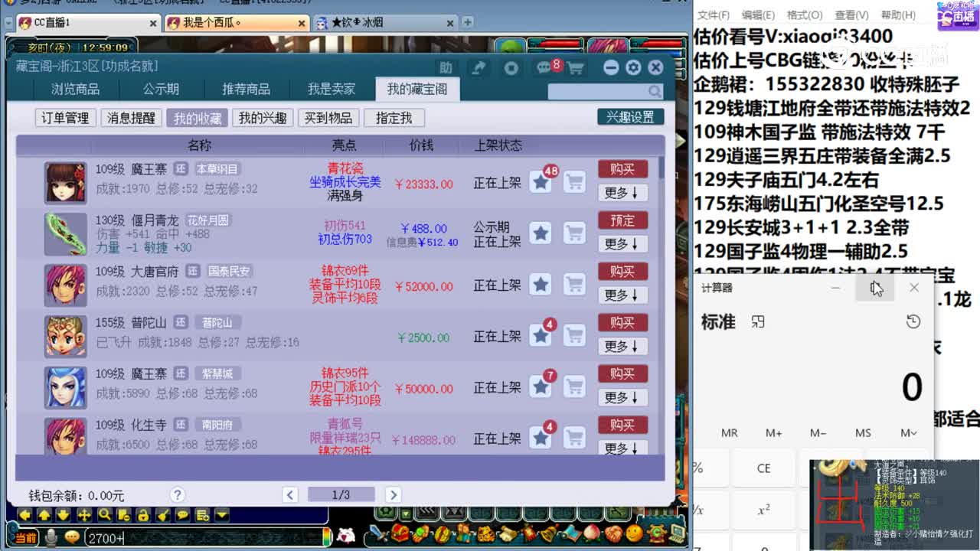Add 130级 偃月青龙 item to cart

(x=574, y=233)
